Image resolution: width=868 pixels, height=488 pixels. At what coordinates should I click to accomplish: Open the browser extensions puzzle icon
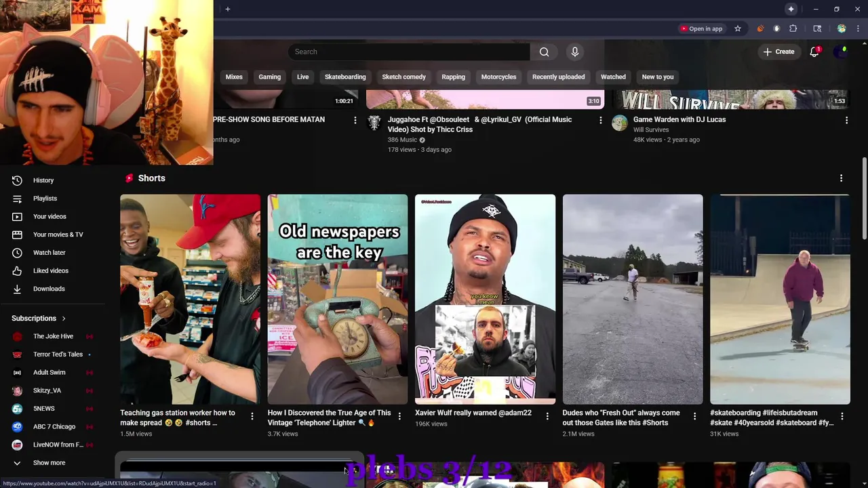point(793,28)
